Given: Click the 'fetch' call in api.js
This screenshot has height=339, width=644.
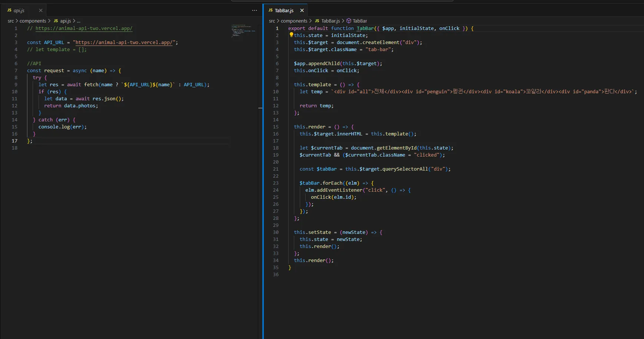Looking at the screenshot, I should coord(91,85).
